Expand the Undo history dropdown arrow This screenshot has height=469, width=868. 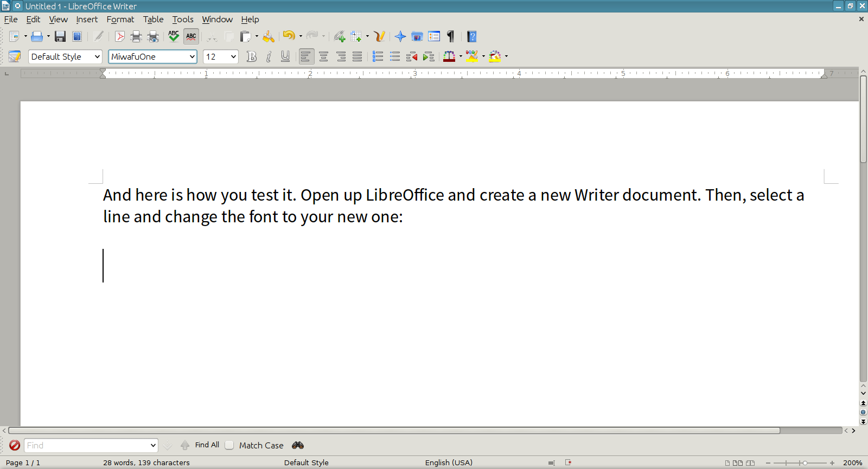pyautogui.click(x=301, y=36)
